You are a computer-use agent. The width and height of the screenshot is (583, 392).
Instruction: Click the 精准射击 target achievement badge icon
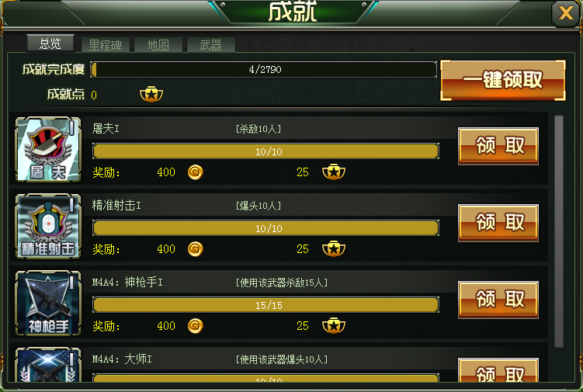point(48,226)
